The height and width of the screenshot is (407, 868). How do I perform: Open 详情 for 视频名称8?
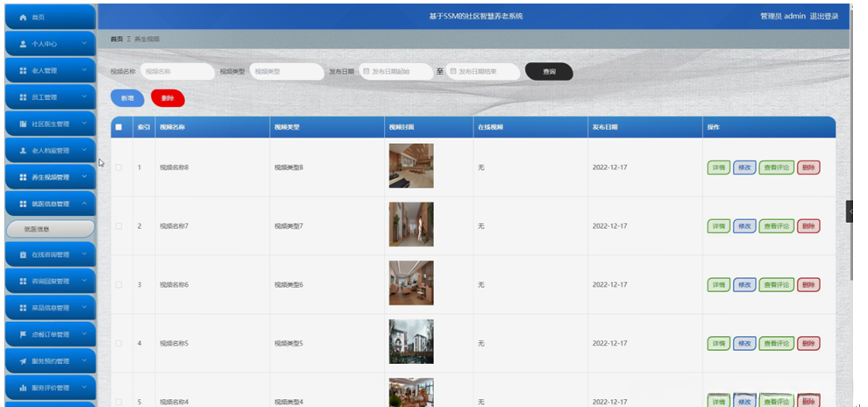tap(719, 168)
